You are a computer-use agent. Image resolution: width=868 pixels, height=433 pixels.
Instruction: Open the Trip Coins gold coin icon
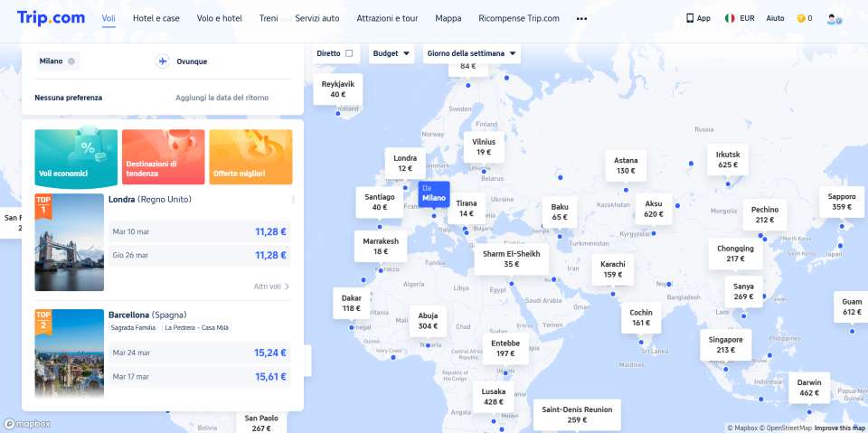(x=800, y=18)
